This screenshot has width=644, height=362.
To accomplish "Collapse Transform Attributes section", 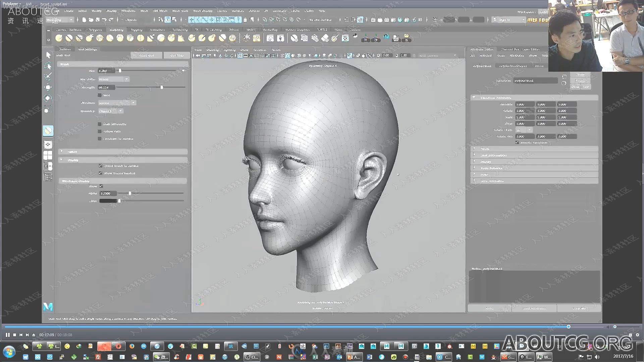I will 534,98.
